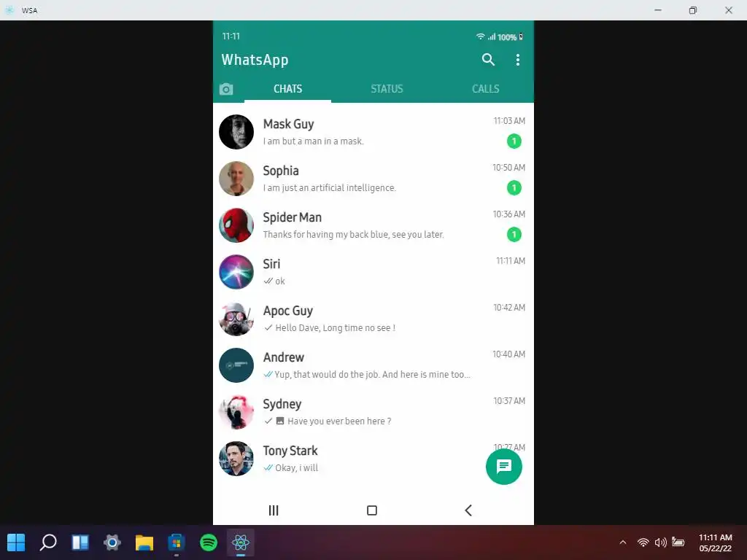
Task: Click the 10:50 AM timestamp
Action: [508, 168]
